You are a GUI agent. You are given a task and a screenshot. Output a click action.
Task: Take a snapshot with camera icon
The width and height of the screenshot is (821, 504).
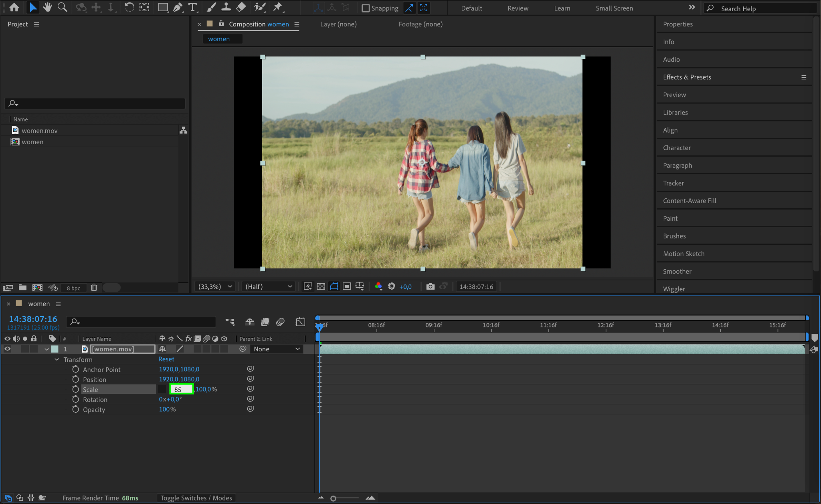(430, 286)
